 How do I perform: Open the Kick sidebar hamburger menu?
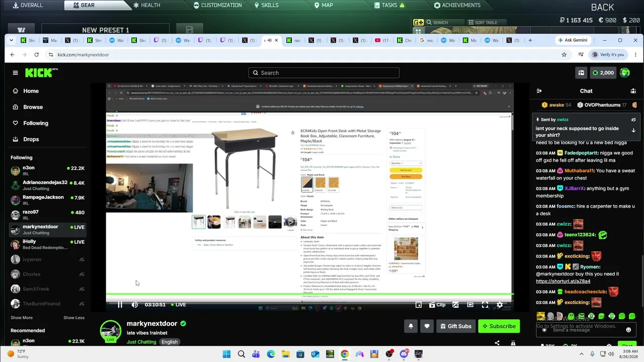[15, 72]
